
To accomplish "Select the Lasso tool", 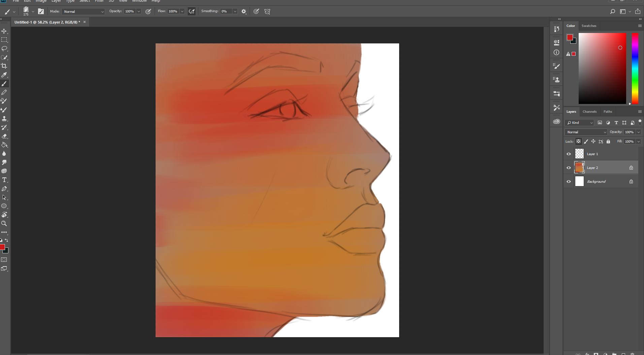I will 4,48.
